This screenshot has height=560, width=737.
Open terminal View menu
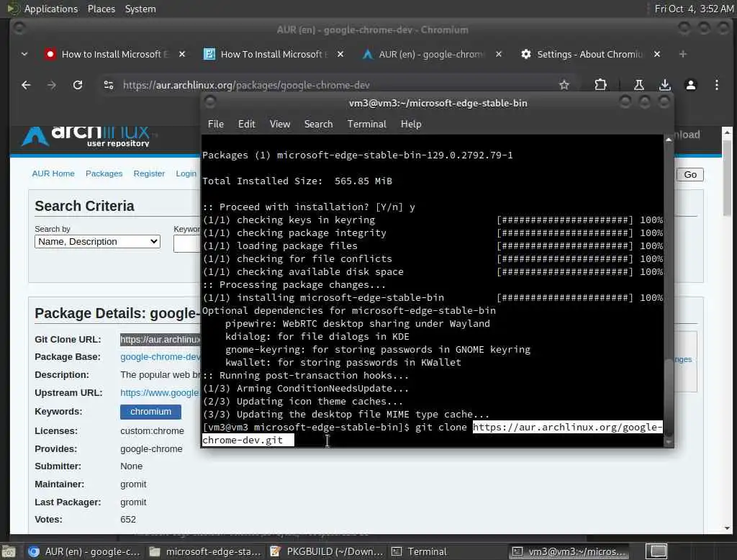[x=280, y=124]
